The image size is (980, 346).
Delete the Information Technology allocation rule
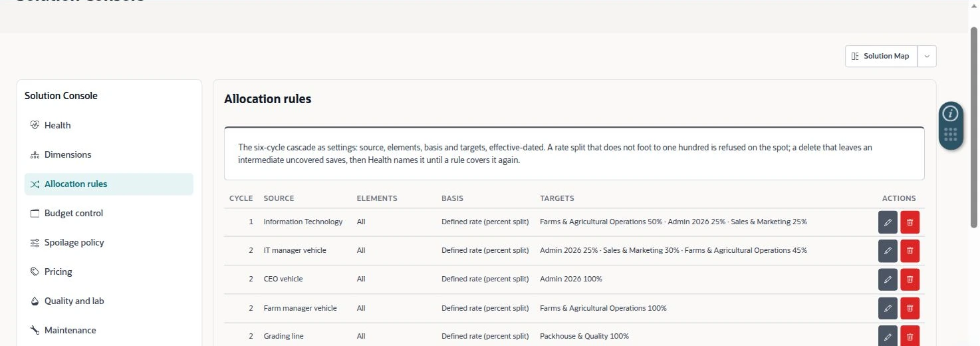tap(910, 222)
